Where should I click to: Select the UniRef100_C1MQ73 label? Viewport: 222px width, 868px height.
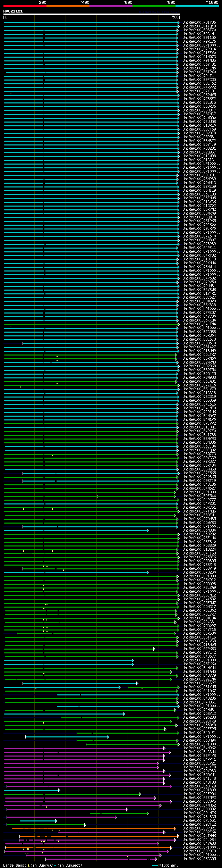coord(199,57)
